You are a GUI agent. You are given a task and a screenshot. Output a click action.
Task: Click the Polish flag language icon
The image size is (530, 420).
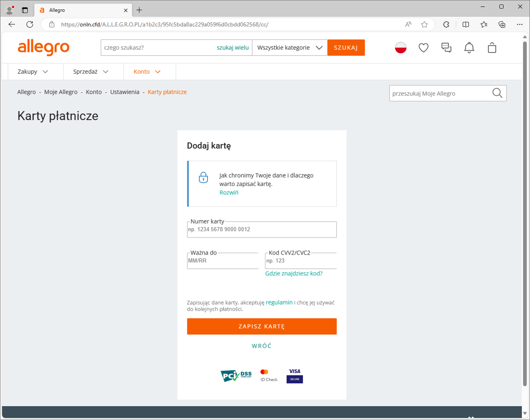(401, 47)
